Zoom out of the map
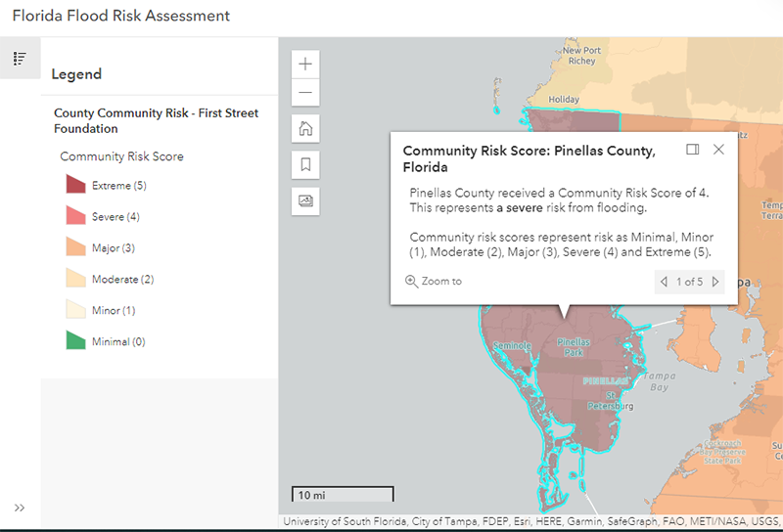783x532 pixels. coord(306,93)
